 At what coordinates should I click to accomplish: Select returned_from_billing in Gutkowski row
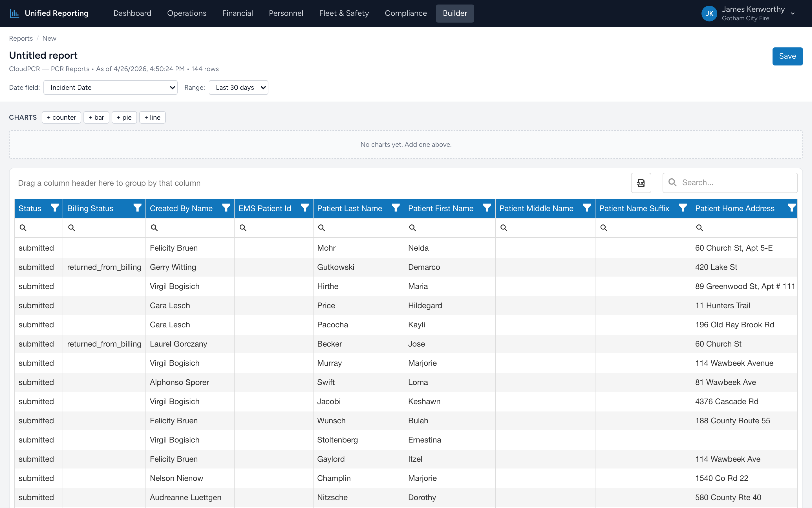coord(104,267)
